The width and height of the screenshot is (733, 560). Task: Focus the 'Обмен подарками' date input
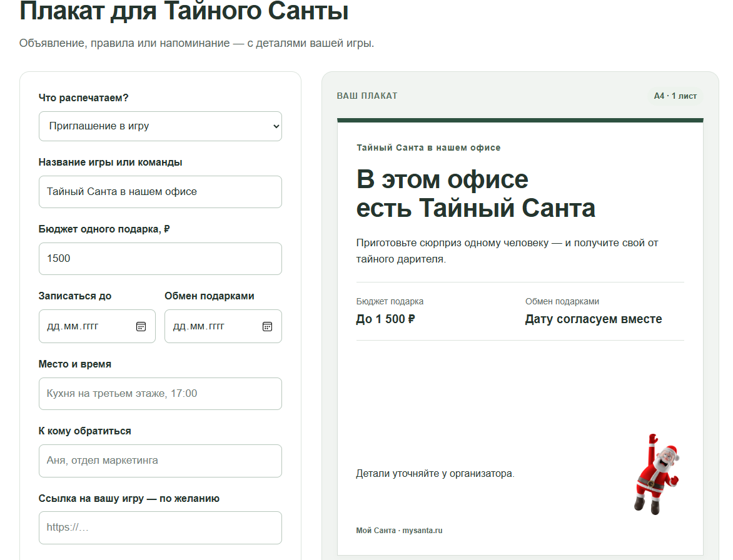click(x=223, y=326)
